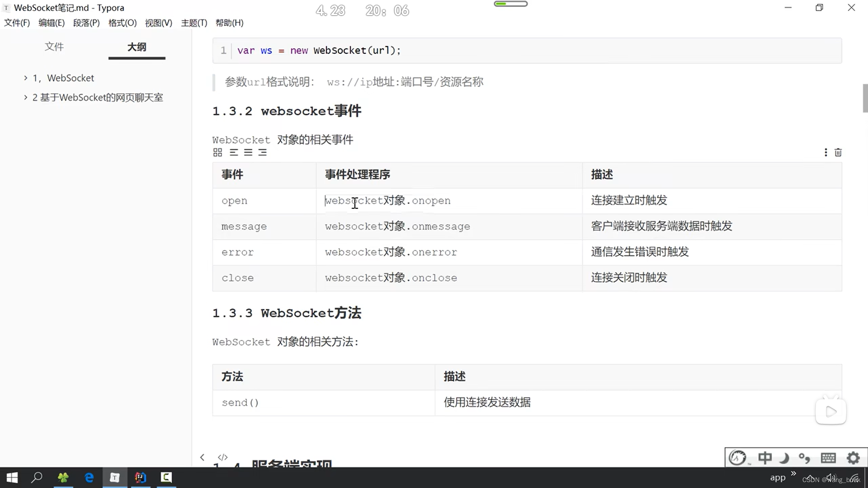
Task: Select Typora in the taskbar
Action: 115,478
